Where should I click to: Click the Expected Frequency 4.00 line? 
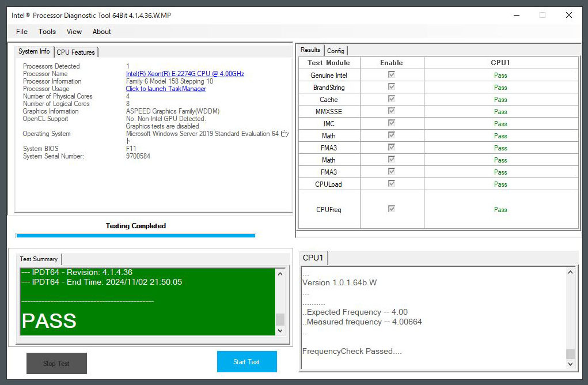[355, 312]
